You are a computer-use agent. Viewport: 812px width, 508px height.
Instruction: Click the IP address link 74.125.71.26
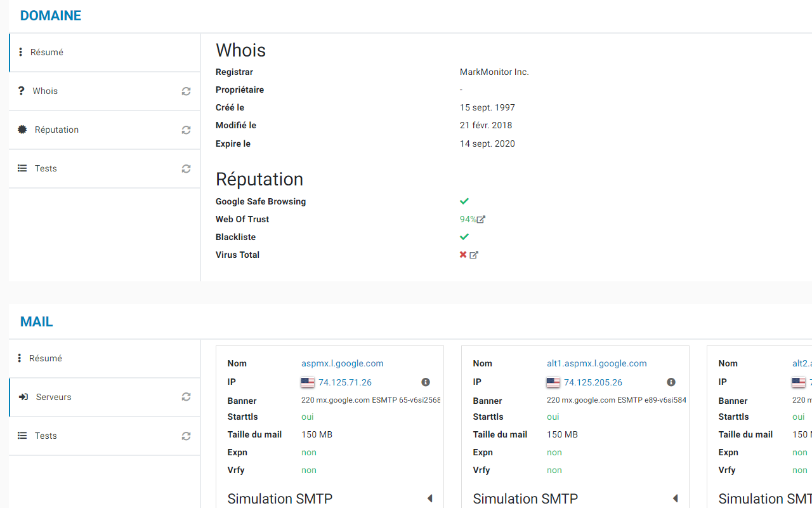pos(344,382)
